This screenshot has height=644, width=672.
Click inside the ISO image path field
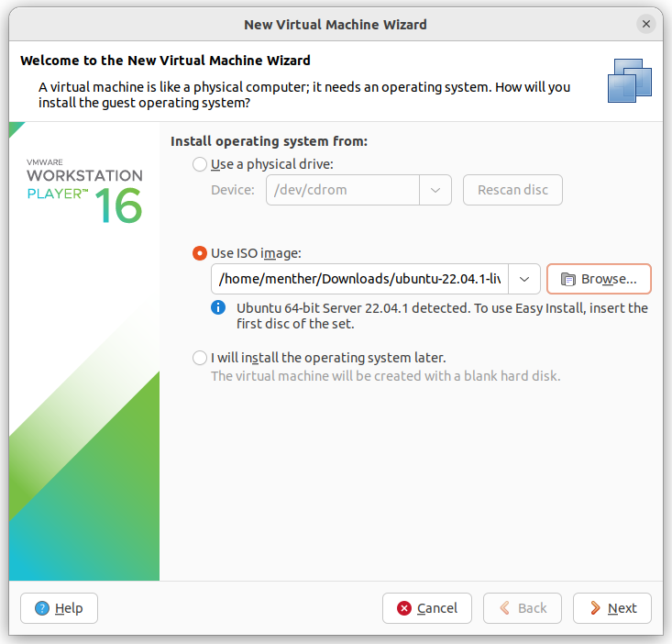click(360, 279)
